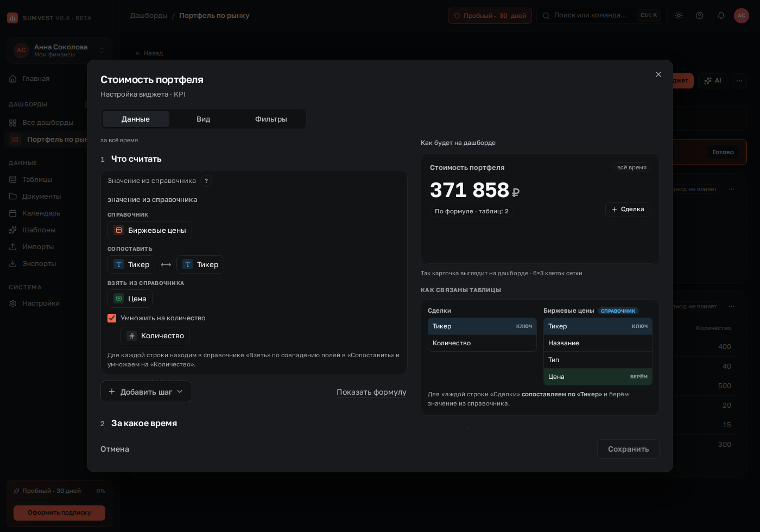This screenshot has width=760, height=532.
Task: Click the help question mark near Значение из справочника
Action: pos(206,181)
